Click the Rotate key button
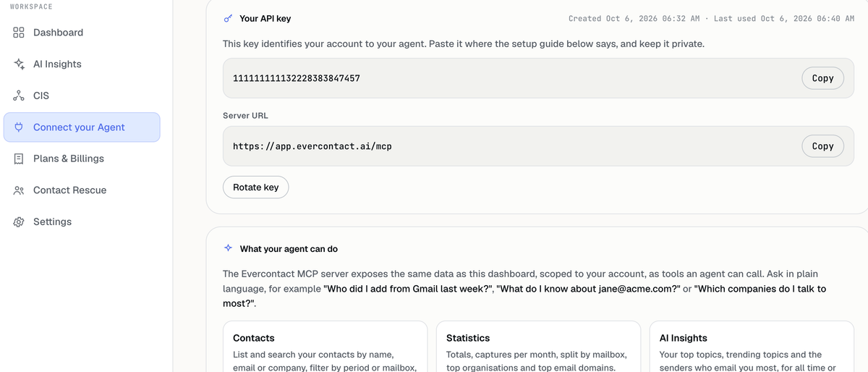868x372 pixels. 255,187
